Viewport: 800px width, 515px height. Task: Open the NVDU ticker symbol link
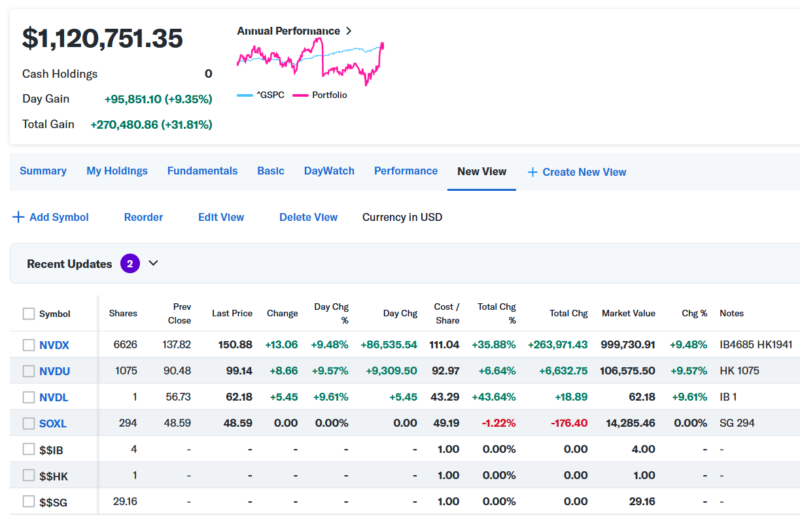click(x=53, y=371)
